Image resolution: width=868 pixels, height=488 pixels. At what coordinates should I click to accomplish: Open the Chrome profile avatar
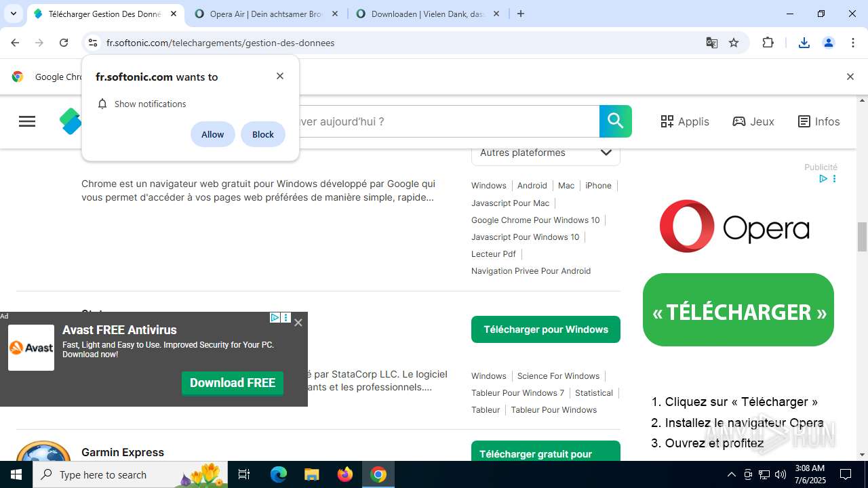829,43
